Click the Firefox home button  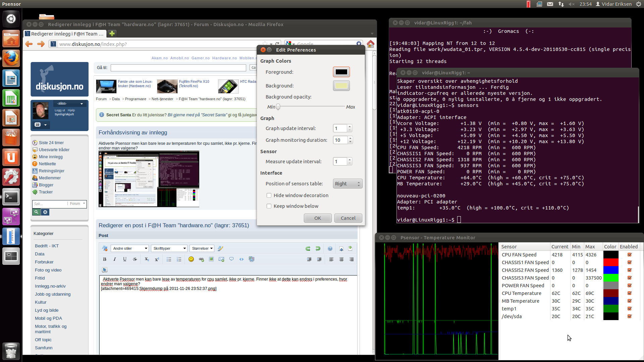(x=370, y=44)
